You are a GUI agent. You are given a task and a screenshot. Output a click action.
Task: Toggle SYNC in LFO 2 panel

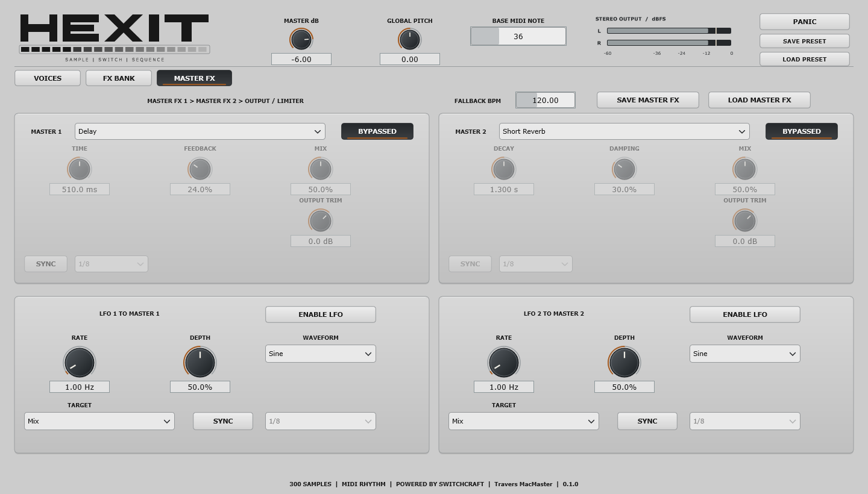click(x=647, y=421)
